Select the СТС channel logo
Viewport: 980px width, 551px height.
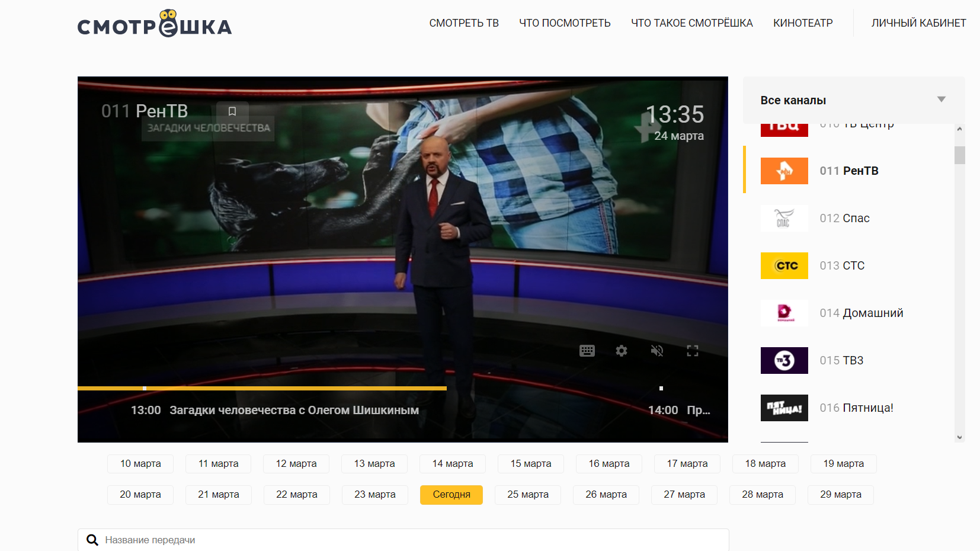tap(784, 265)
